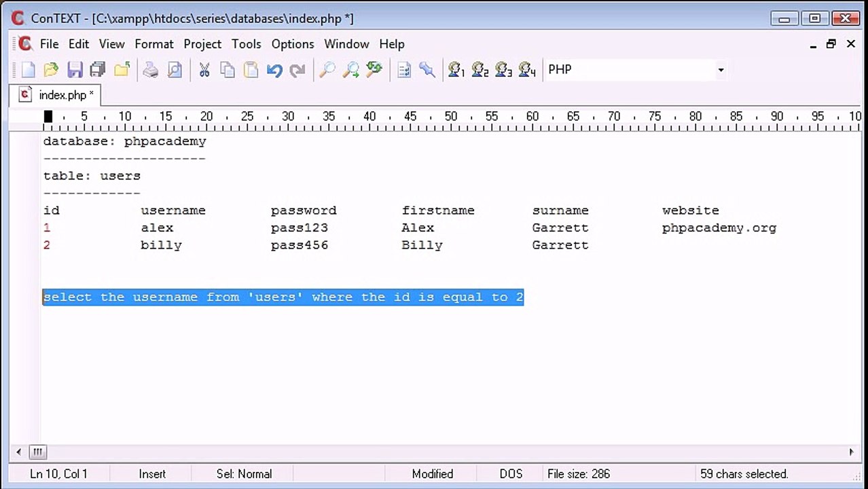Click the Replace icon with green arrows
Screen dimensions: 868x489
(374, 69)
